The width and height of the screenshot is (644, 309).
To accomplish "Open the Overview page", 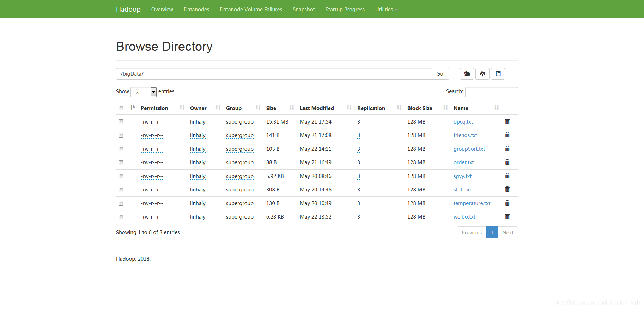I will pos(162,10).
